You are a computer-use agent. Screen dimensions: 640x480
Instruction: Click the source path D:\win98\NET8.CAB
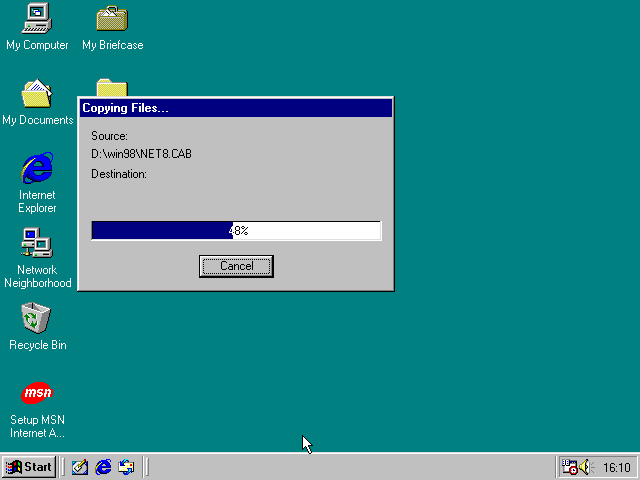(x=141, y=154)
